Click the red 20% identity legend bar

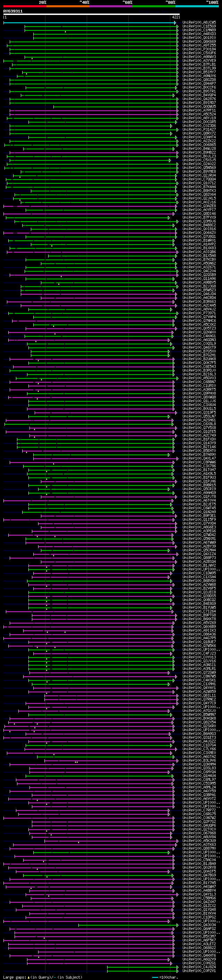(x=25, y=6)
